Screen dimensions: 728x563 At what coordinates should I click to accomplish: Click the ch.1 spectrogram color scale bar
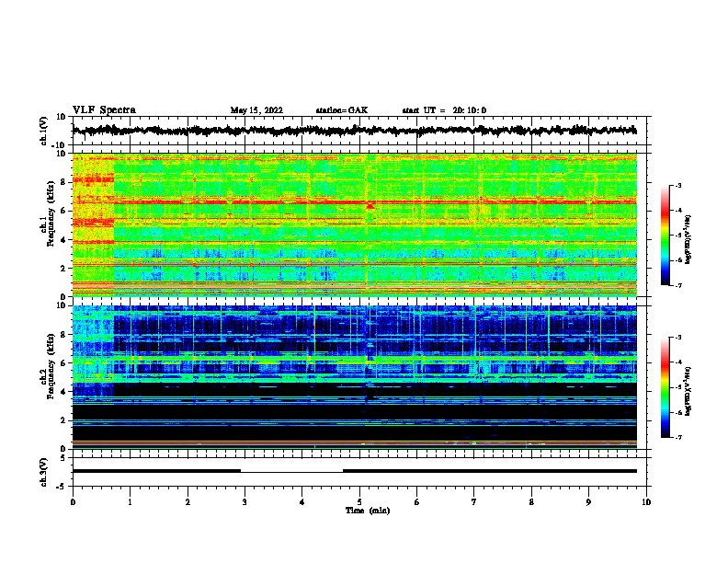tap(665, 236)
